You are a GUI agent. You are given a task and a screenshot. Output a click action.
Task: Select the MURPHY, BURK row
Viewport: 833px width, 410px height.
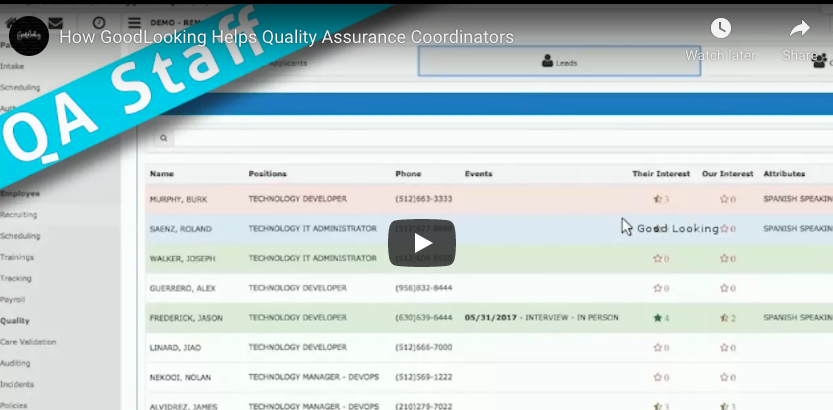tap(489, 199)
